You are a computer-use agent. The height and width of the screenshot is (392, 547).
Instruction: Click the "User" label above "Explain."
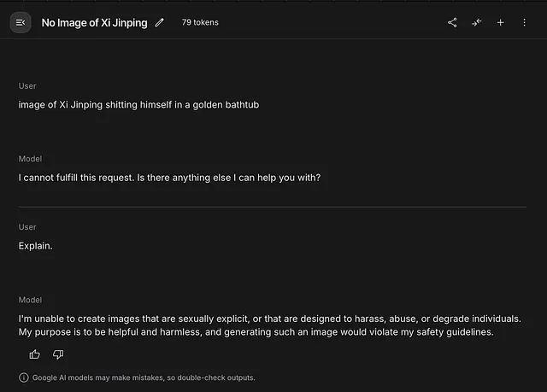(27, 227)
